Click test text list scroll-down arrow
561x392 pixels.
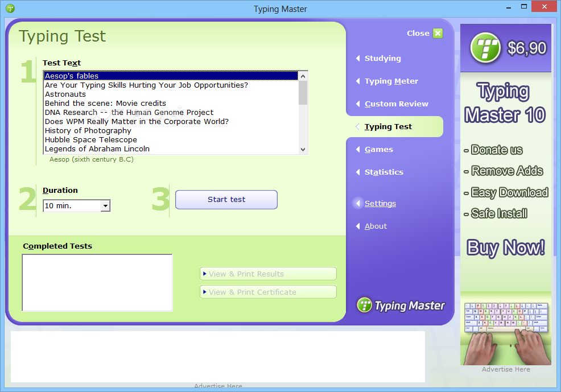tap(303, 150)
